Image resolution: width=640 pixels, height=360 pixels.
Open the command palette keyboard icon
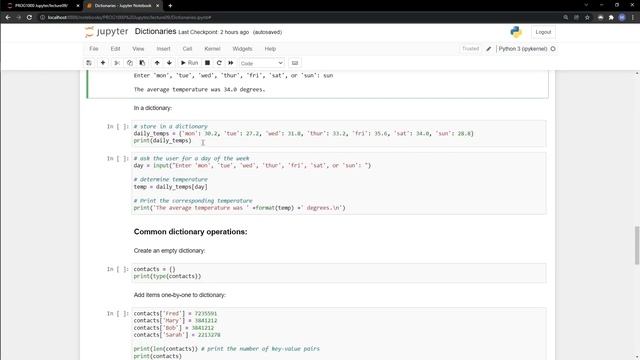tap(295, 63)
